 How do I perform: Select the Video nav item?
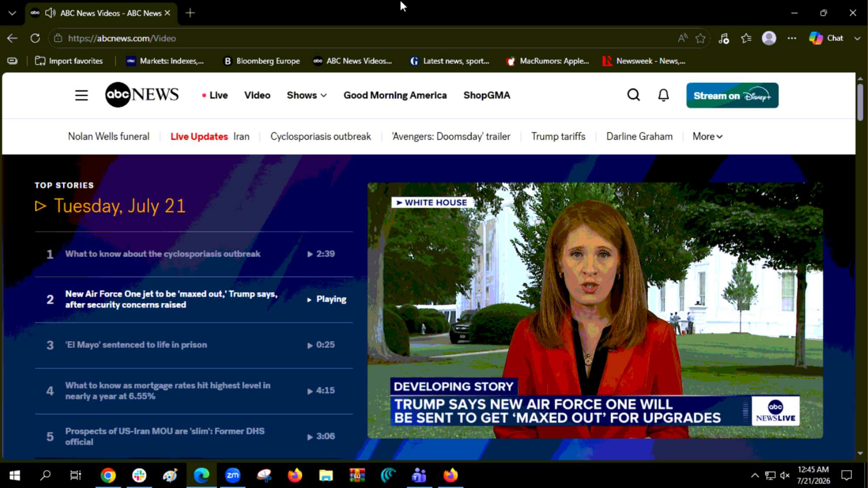tap(257, 95)
